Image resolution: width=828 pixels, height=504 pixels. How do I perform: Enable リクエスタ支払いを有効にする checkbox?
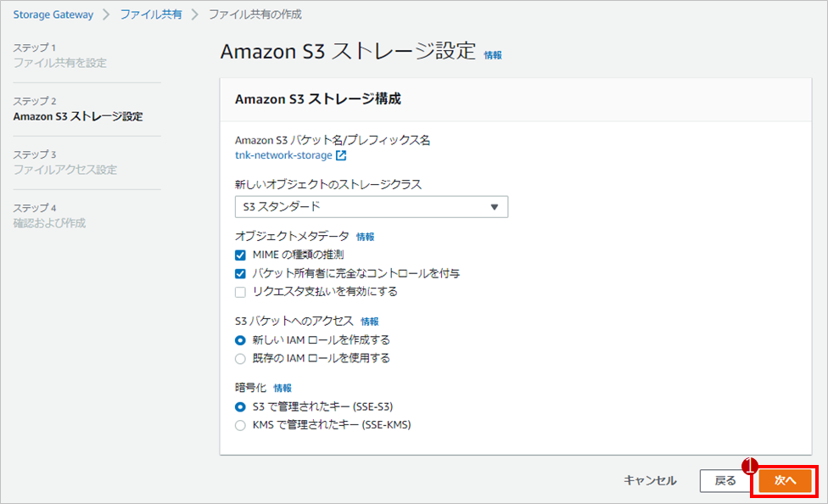(240, 292)
